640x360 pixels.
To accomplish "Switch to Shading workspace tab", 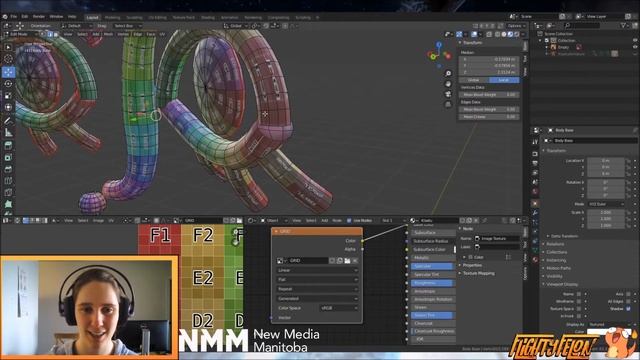I will click(x=208, y=18).
